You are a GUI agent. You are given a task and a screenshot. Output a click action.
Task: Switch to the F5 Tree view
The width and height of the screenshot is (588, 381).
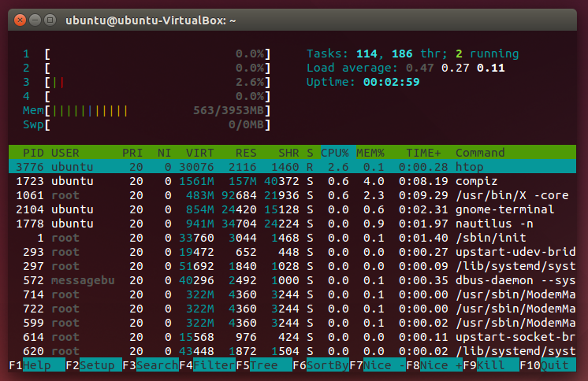[x=264, y=365]
